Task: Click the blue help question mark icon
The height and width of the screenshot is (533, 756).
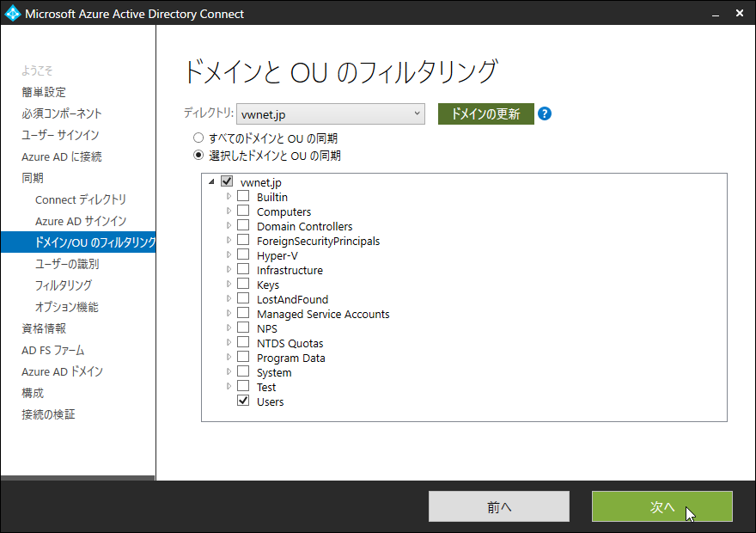Action: (x=545, y=113)
